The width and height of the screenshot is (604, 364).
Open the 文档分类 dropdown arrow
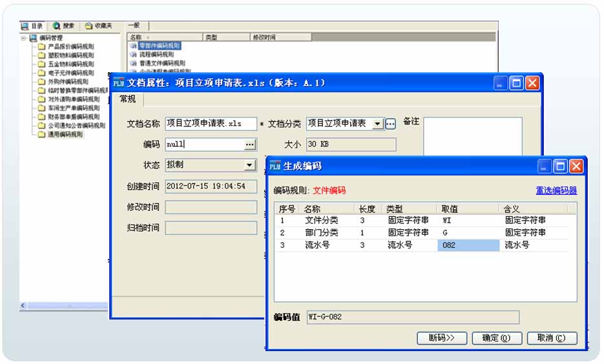[x=378, y=124]
